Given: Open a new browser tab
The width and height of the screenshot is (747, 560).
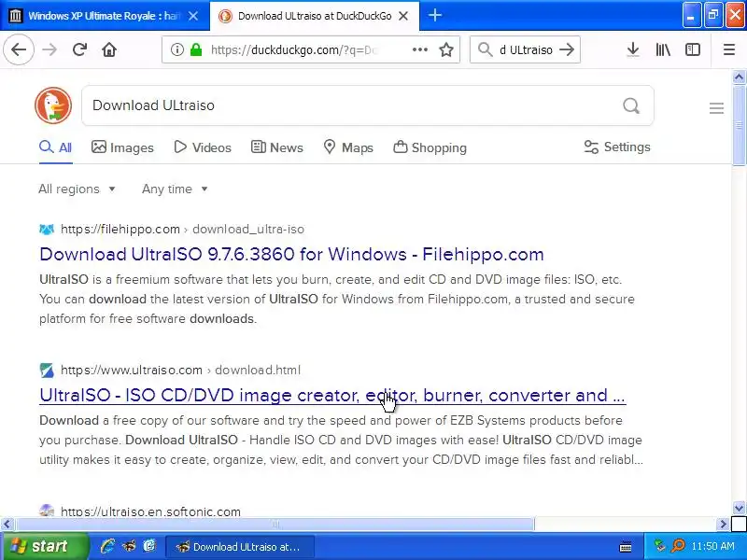Looking at the screenshot, I should click(x=434, y=16).
